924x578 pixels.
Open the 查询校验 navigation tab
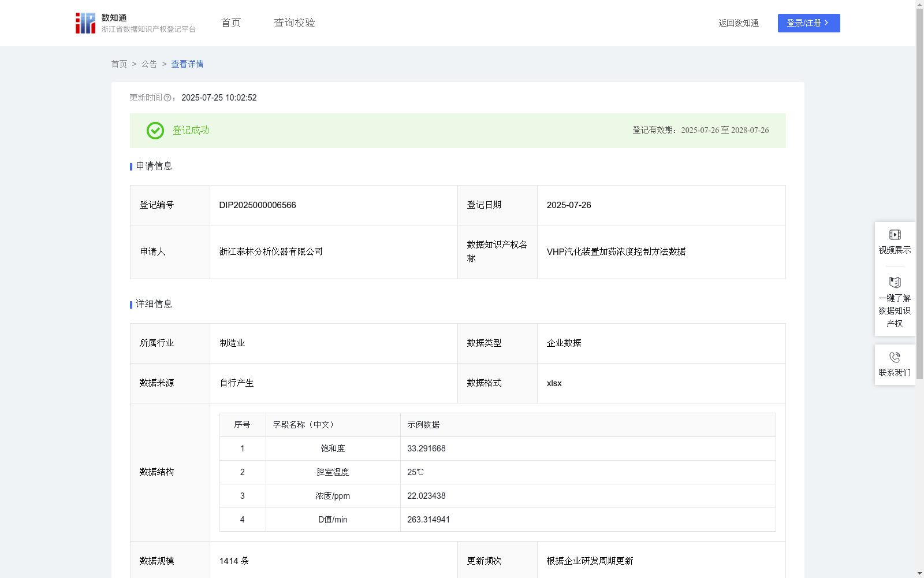pos(295,23)
